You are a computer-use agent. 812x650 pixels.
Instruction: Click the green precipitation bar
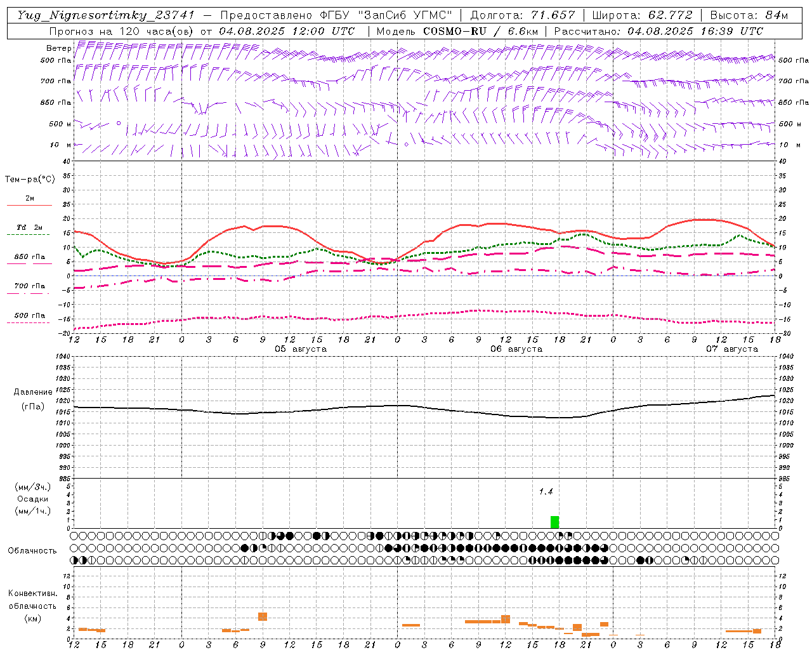[x=555, y=522]
